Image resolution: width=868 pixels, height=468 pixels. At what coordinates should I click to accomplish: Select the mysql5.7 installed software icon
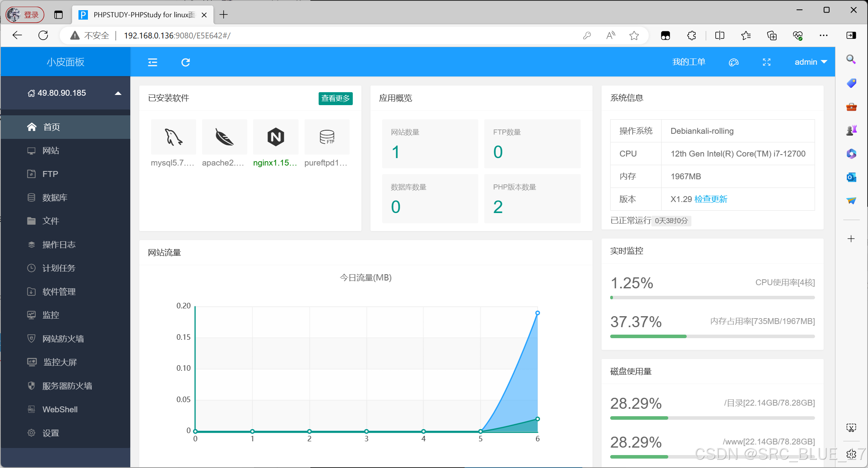tap(173, 137)
